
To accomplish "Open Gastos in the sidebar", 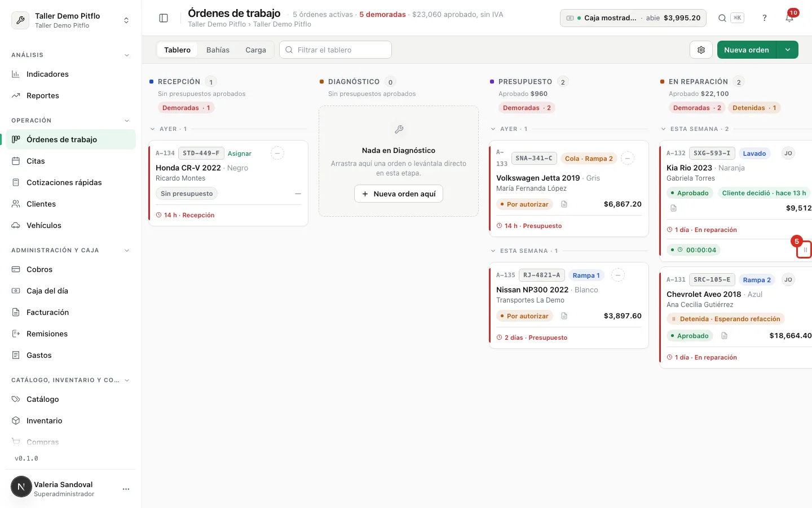I will click(x=70, y=355).
